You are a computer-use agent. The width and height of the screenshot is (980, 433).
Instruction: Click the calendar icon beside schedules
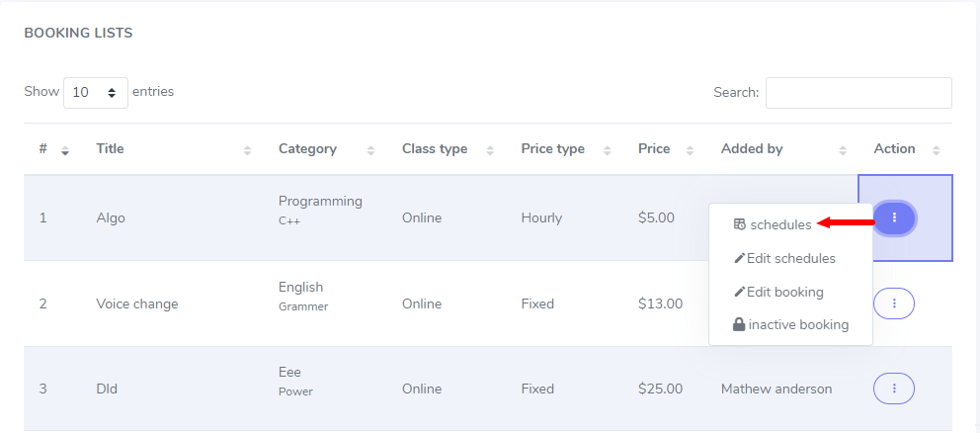pyautogui.click(x=739, y=224)
